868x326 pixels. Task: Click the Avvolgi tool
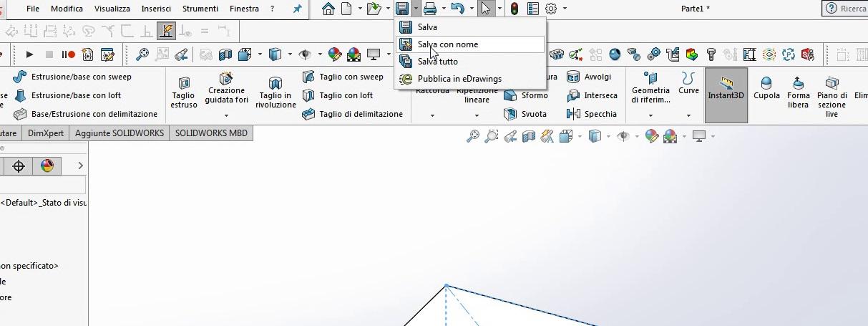click(589, 77)
